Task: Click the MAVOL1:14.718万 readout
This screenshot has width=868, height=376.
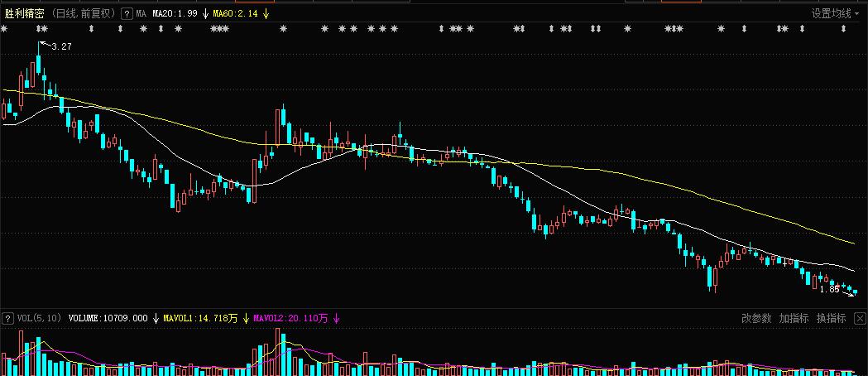Action: click(x=200, y=318)
